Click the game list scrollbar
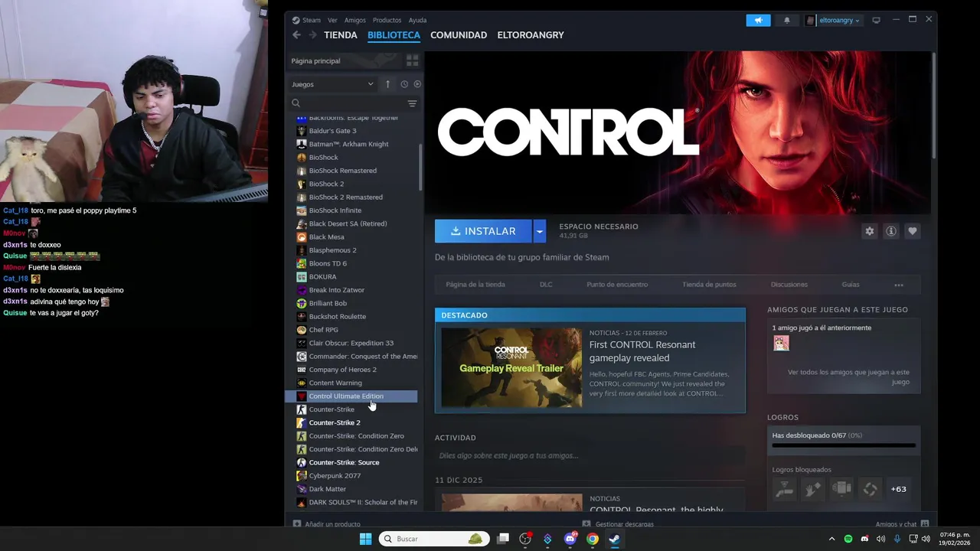 click(x=420, y=167)
